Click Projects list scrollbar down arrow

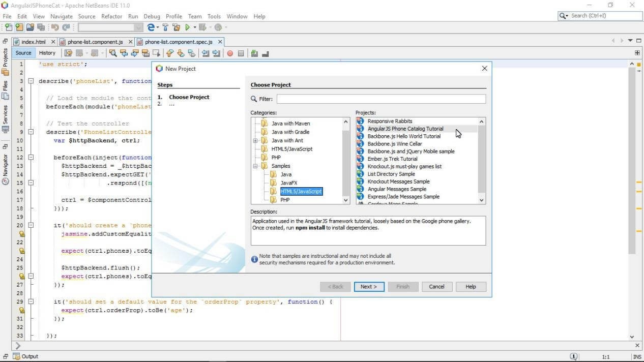(x=482, y=200)
